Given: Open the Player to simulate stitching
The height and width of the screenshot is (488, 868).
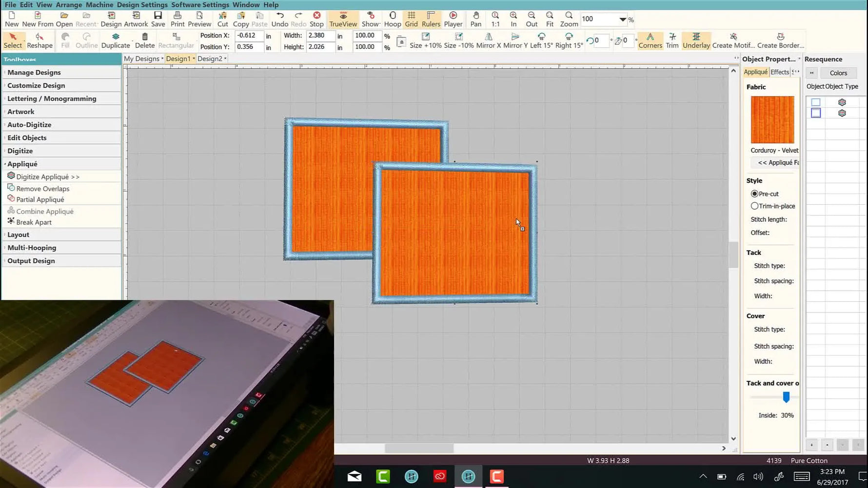Looking at the screenshot, I should (453, 19).
